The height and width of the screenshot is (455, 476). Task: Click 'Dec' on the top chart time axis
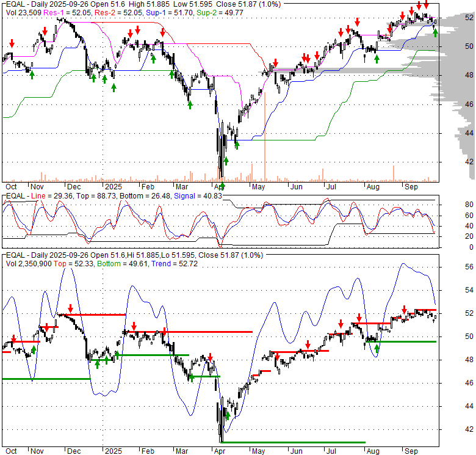(74, 187)
